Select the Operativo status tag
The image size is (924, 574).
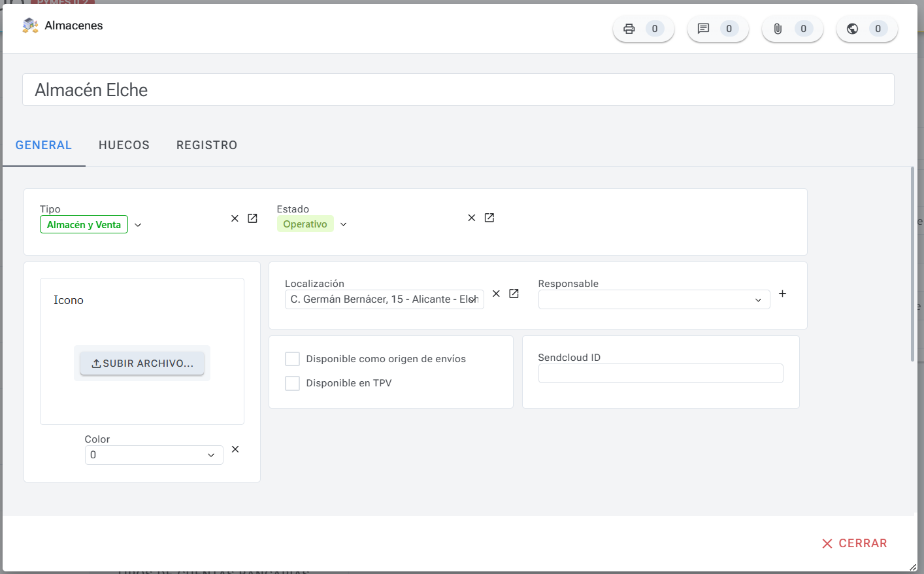click(x=305, y=224)
